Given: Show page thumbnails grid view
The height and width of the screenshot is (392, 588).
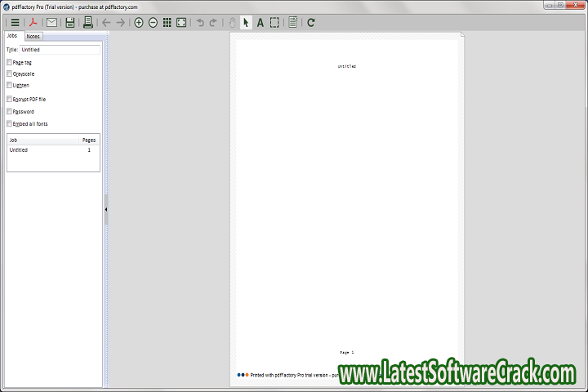Looking at the screenshot, I should 167,22.
